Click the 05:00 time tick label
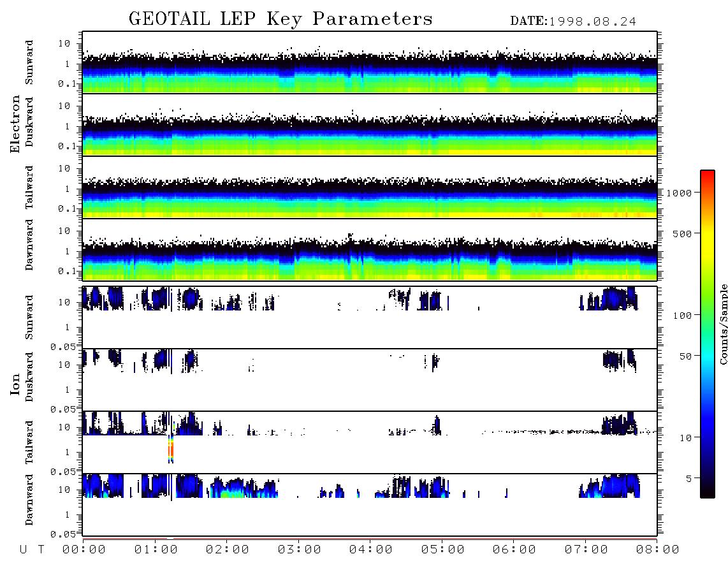 point(442,550)
